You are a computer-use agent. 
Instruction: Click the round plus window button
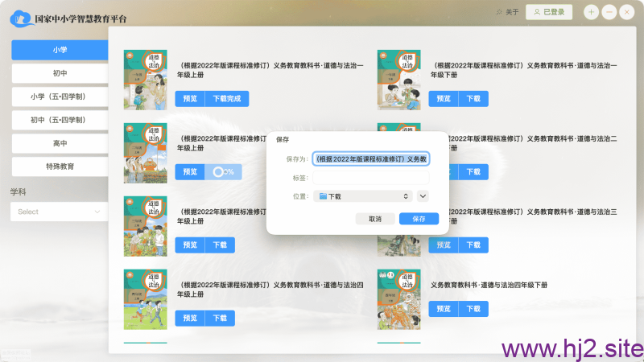(x=591, y=12)
